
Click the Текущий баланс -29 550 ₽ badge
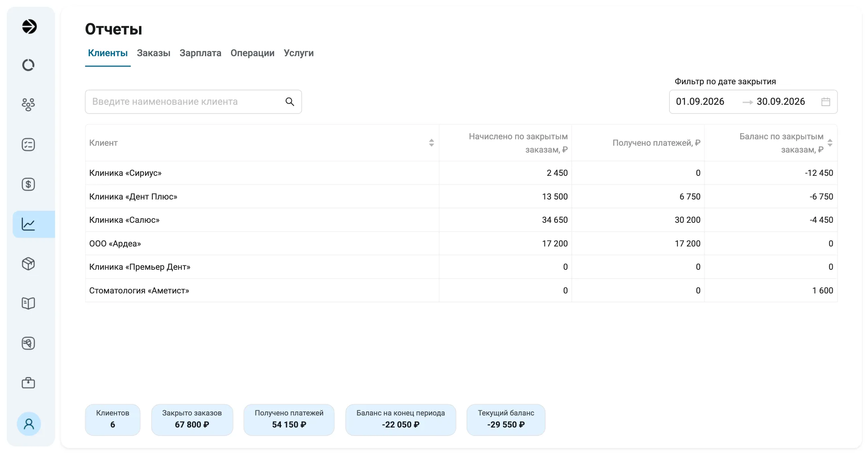pos(506,419)
